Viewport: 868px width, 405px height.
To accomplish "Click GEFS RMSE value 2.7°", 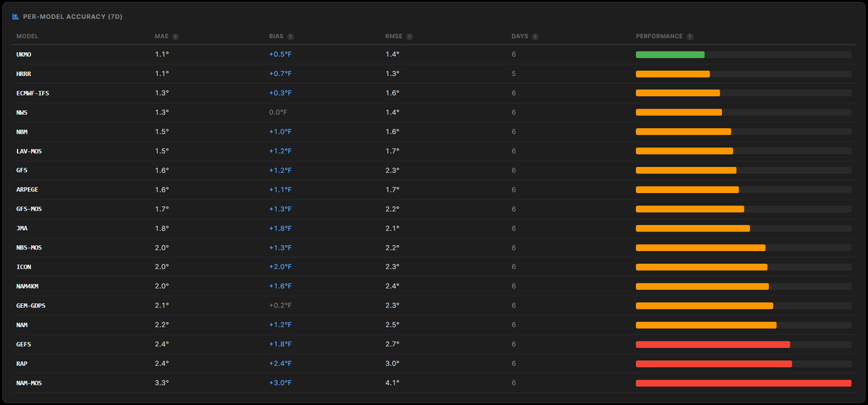I will [393, 344].
